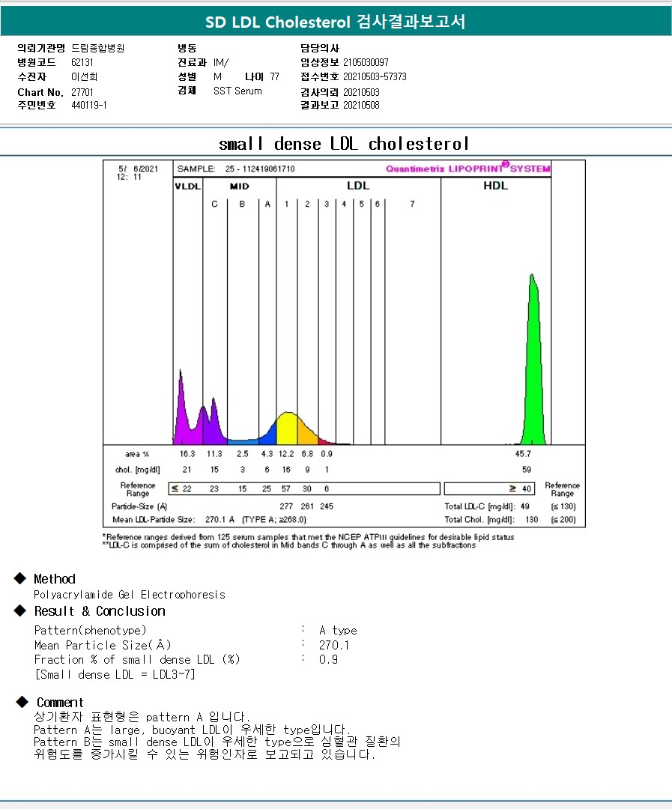Select clinical info number "2105030097"
This screenshot has height=809, width=672.
(x=366, y=62)
